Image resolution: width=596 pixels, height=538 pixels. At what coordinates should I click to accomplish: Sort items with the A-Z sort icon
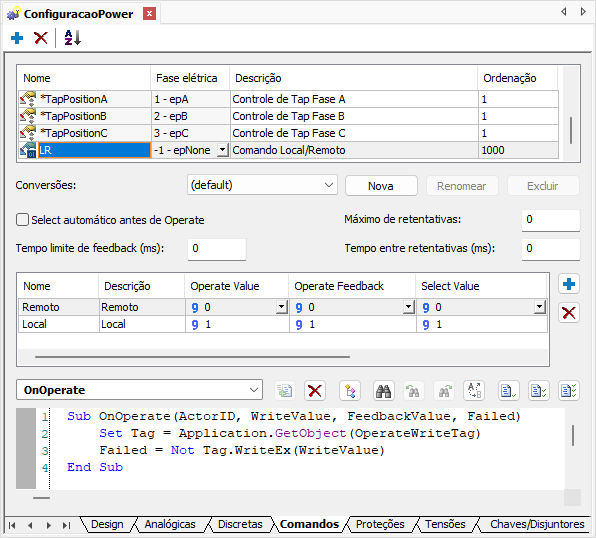pos(72,38)
